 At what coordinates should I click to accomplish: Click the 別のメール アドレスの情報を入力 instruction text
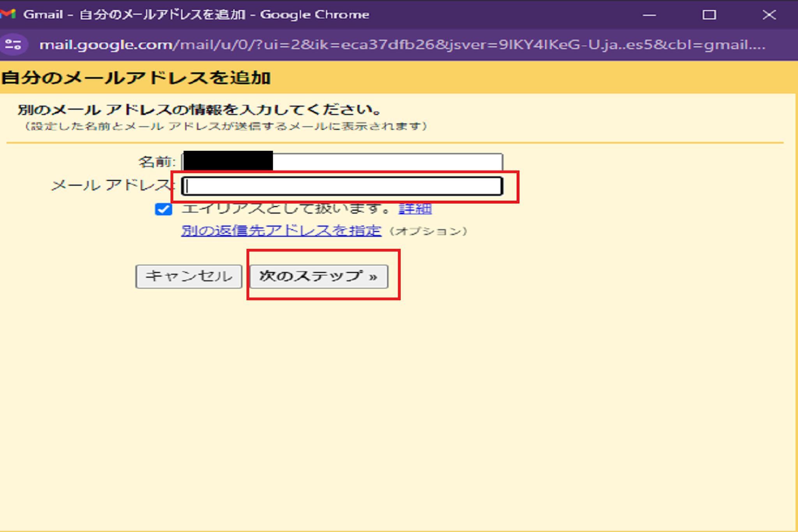[199, 110]
